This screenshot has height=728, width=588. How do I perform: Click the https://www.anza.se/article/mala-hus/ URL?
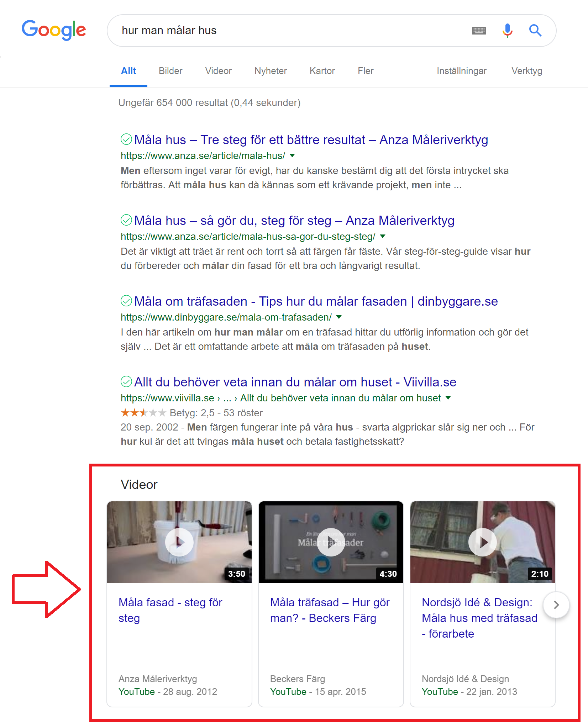(x=203, y=155)
